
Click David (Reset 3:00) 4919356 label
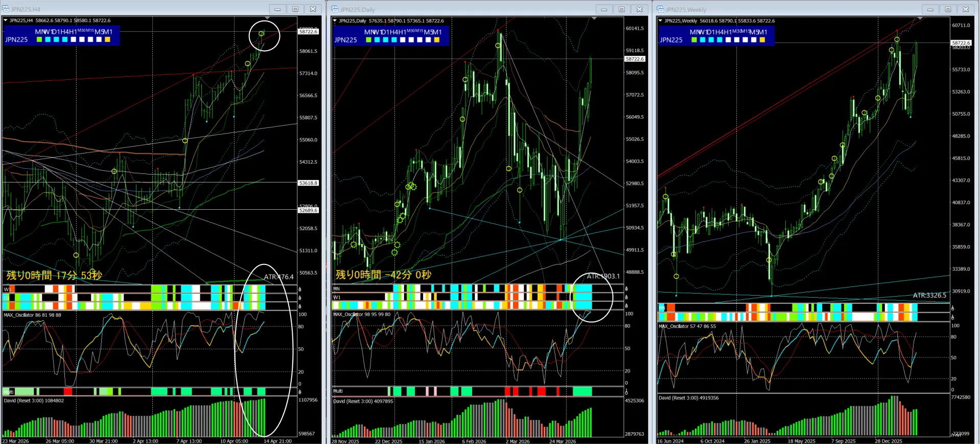pyautogui.click(x=689, y=397)
